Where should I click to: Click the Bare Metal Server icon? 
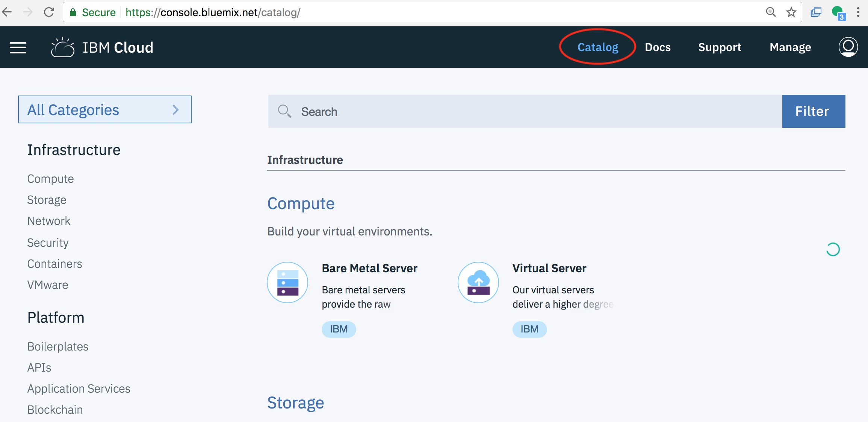[287, 282]
